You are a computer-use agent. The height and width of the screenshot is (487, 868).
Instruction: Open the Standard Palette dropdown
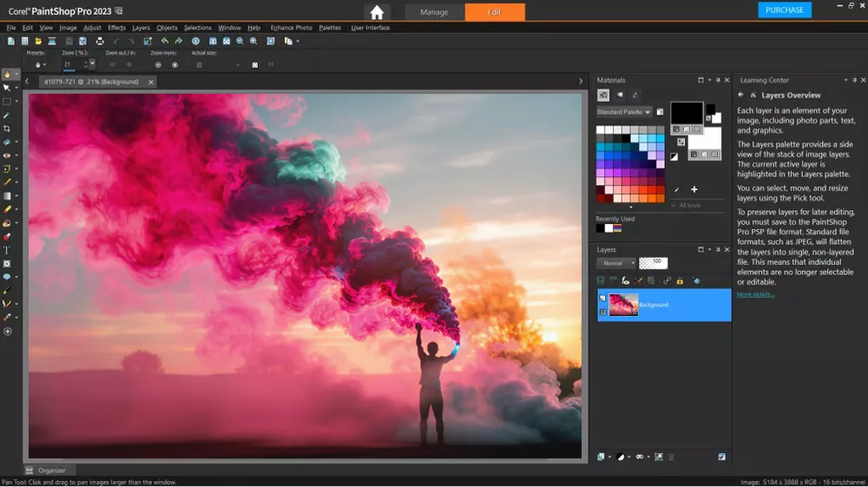pos(624,112)
